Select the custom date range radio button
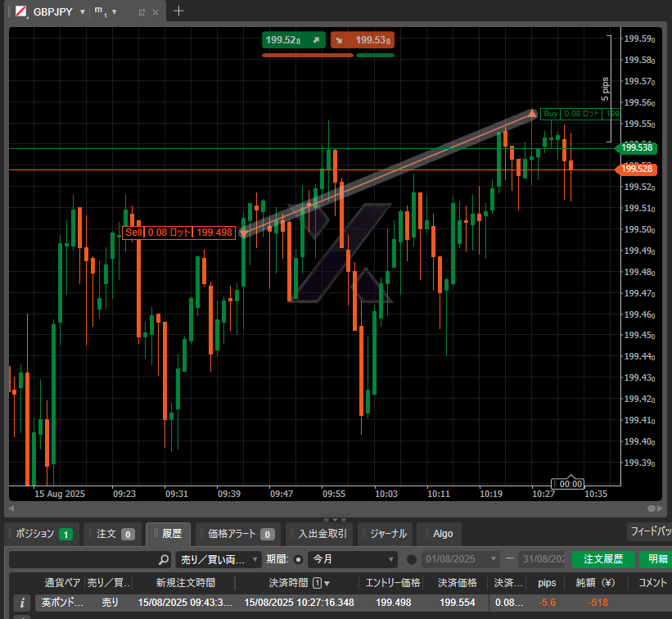 point(412,560)
